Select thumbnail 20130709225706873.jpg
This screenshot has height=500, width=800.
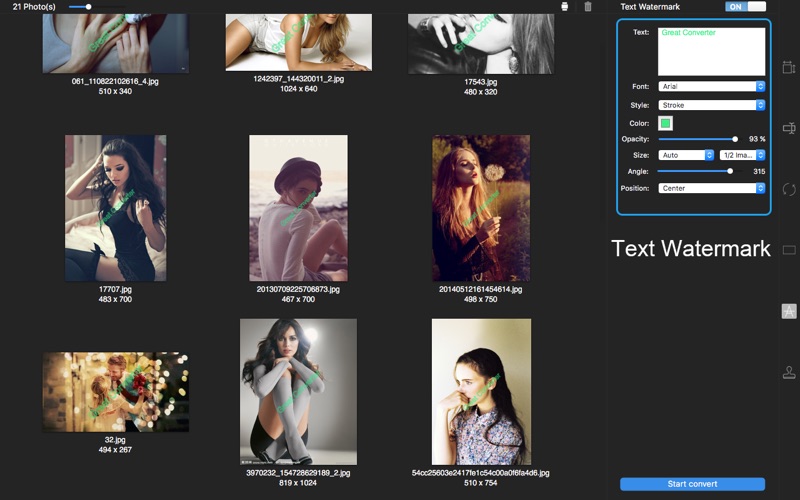coord(298,208)
